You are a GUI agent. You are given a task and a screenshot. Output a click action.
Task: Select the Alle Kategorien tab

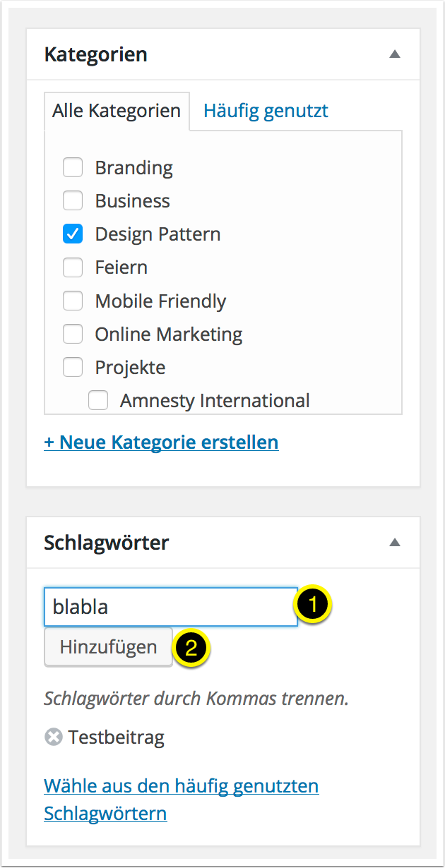coord(117,111)
